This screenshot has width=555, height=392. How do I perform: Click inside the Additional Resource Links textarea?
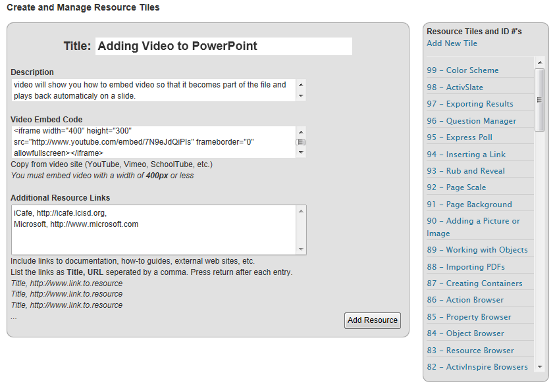pyautogui.click(x=154, y=230)
